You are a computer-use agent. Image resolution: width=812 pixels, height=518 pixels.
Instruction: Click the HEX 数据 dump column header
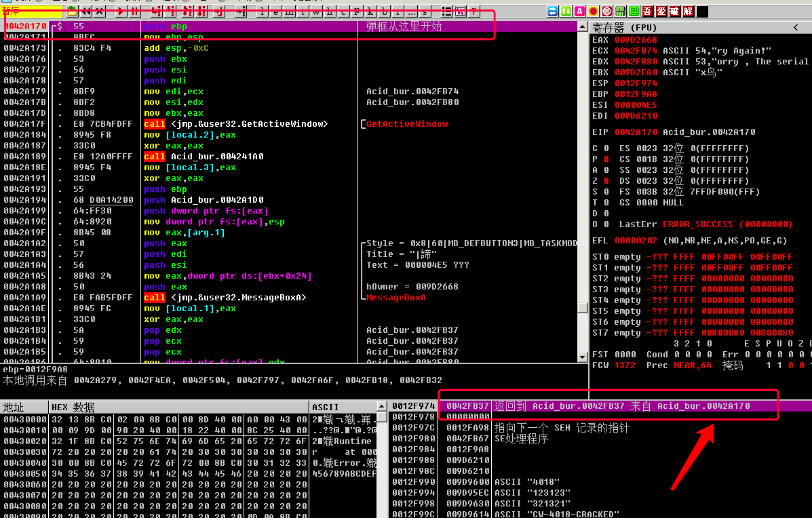(x=73, y=407)
